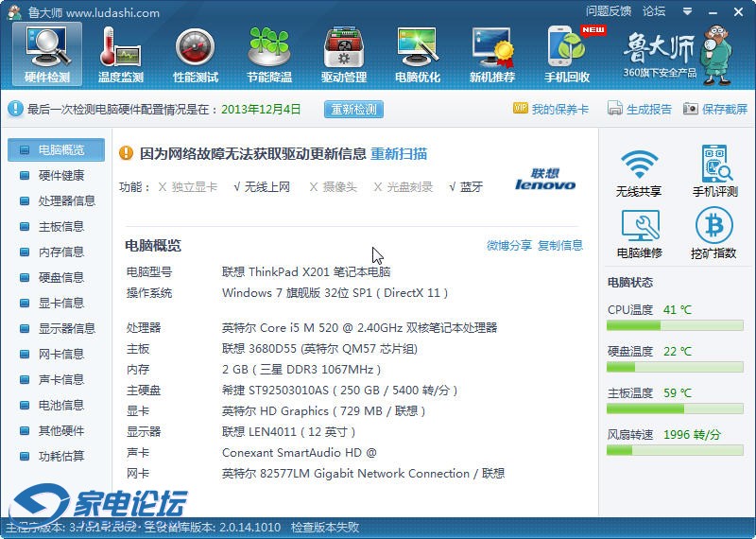Open the 问题反馈 feedback link

[x=609, y=10]
